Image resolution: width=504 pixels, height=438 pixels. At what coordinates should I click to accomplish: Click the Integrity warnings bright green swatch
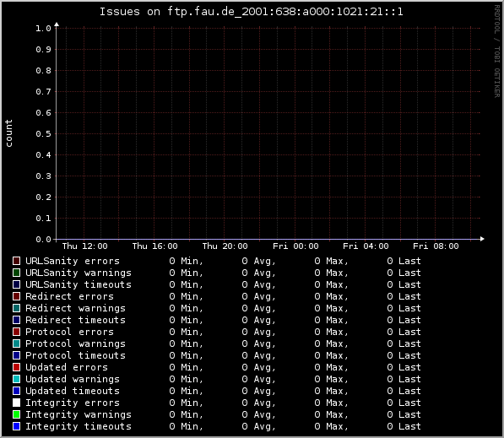coord(16,414)
